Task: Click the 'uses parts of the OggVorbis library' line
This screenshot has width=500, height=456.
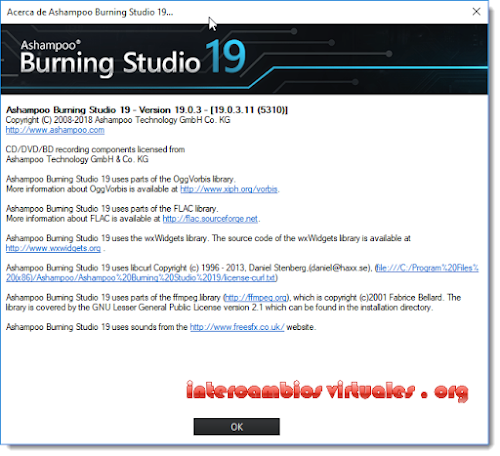Action: pyautogui.click(x=121, y=179)
